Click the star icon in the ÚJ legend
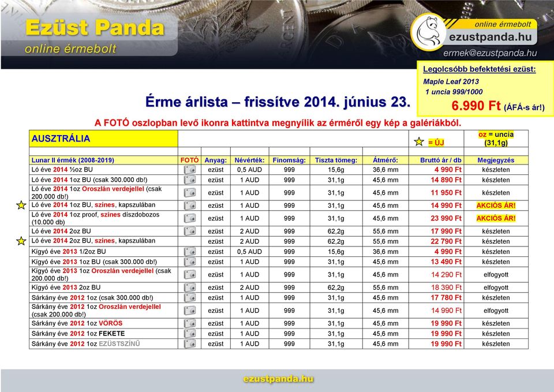The height and width of the screenshot is (392, 554). point(419,142)
